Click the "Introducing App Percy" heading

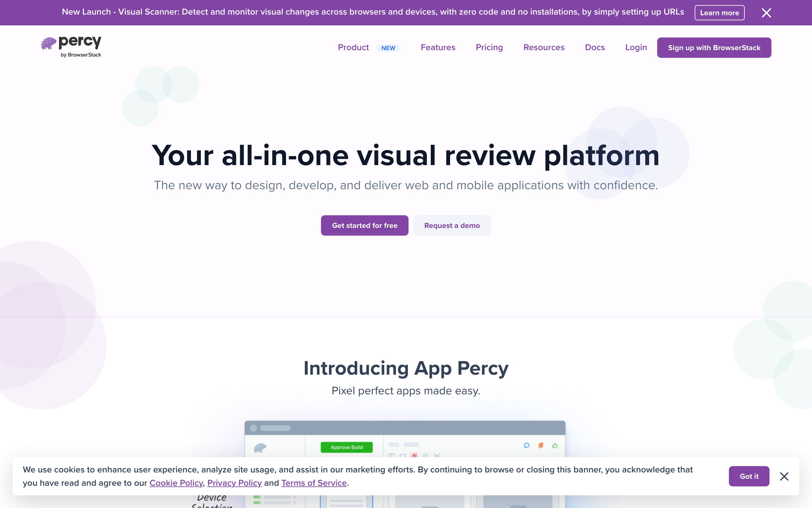[406, 368]
